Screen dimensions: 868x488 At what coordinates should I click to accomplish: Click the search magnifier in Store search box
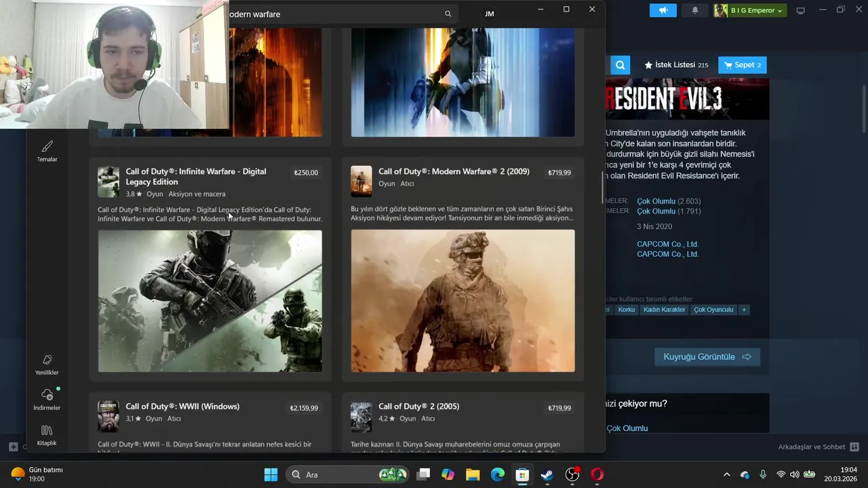pyautogui.click(x=448, y=14)
